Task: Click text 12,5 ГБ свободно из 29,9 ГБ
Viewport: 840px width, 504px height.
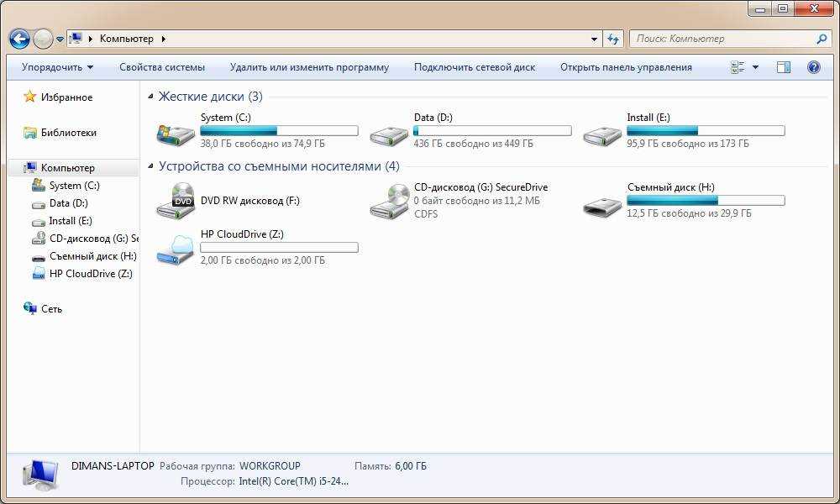Action: click(x=689, y=213)
